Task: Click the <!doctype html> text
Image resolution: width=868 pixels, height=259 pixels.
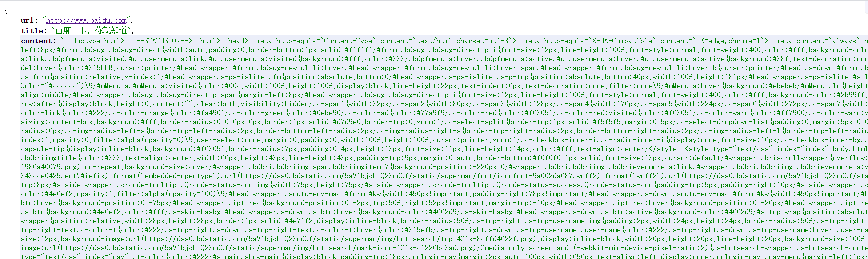Action: 94,41
